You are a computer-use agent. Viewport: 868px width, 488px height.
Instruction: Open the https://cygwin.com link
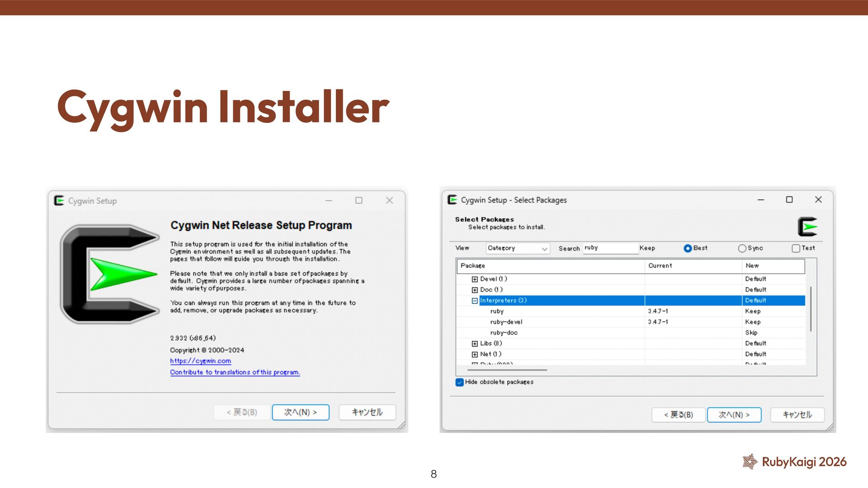(x=200, y=361)
